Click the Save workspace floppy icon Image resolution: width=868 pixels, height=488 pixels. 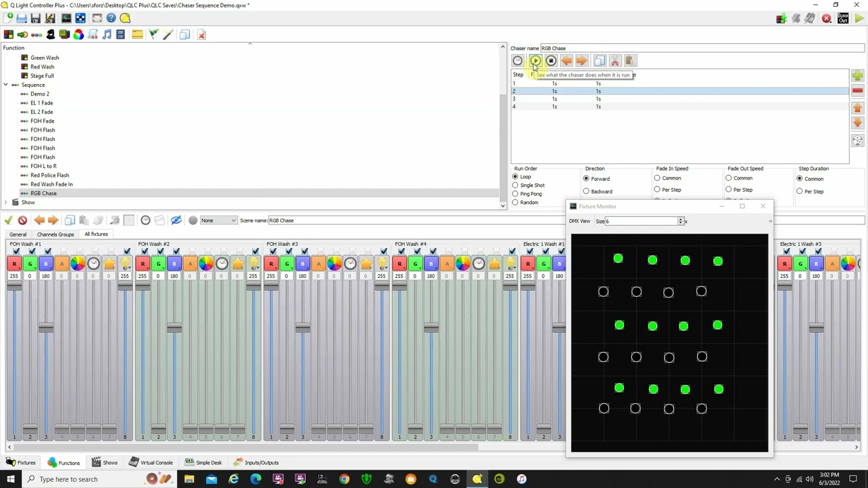click(x=35, y=18)
